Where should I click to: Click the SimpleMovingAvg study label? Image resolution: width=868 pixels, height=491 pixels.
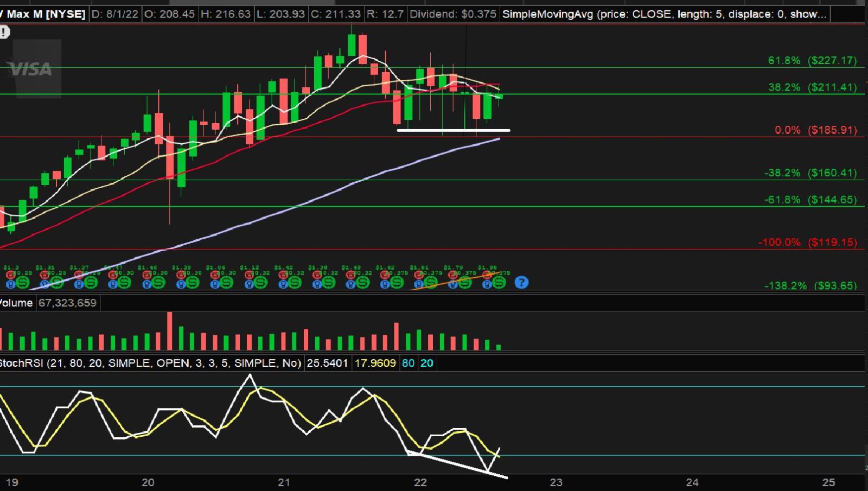pos(664,14)
